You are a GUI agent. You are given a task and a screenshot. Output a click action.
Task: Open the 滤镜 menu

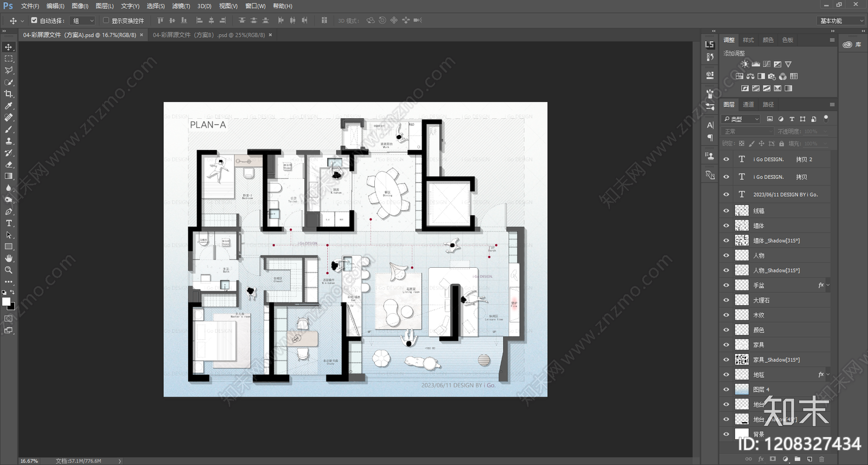(x=181, y=6)
